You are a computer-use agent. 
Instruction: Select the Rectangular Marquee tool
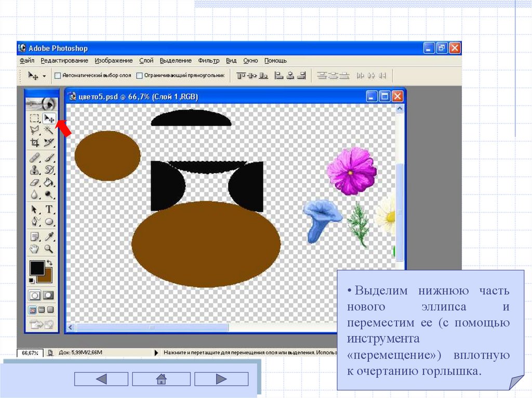coord(35,118)
